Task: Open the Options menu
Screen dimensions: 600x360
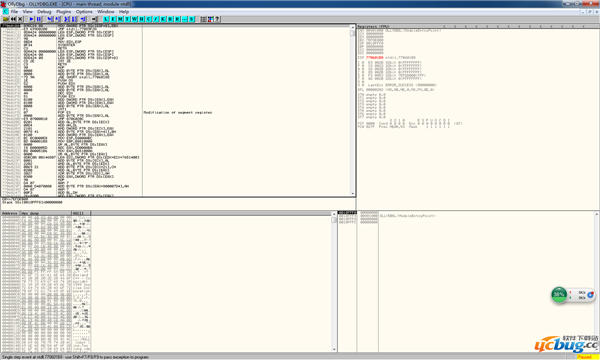Action: 84,12
